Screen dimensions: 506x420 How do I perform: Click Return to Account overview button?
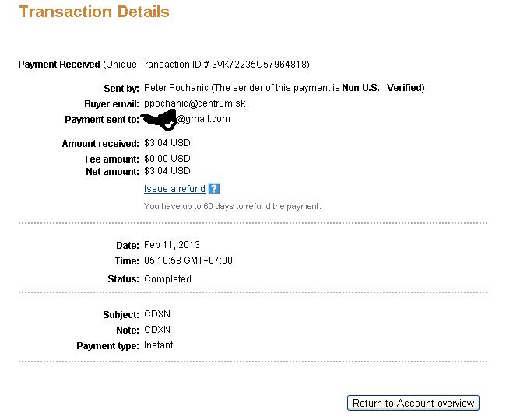[x=413, y=403]
